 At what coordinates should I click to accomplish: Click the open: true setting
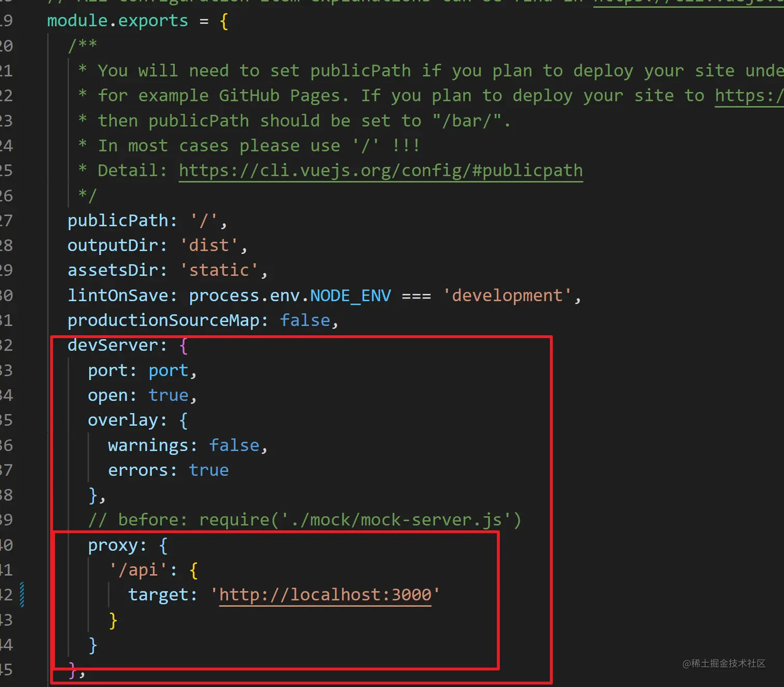click(x=142, y=396)
